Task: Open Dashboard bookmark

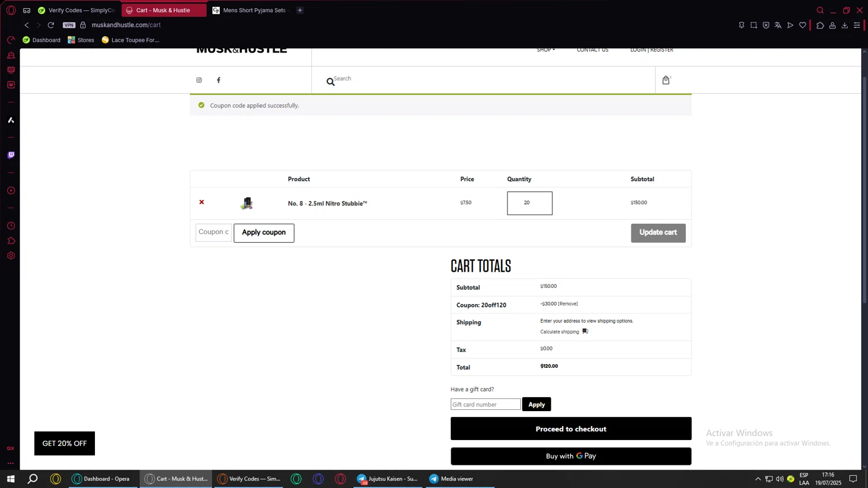Action: [x=41, y=40]
